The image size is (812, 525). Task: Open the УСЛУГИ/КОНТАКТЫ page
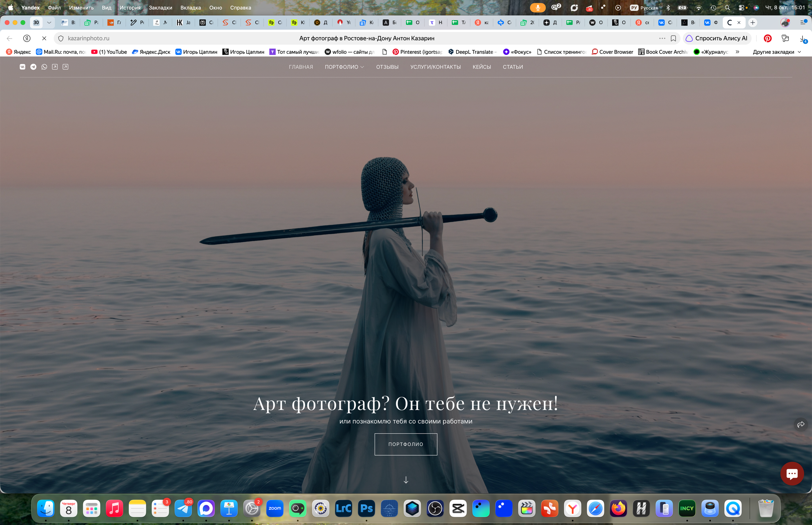435,67
